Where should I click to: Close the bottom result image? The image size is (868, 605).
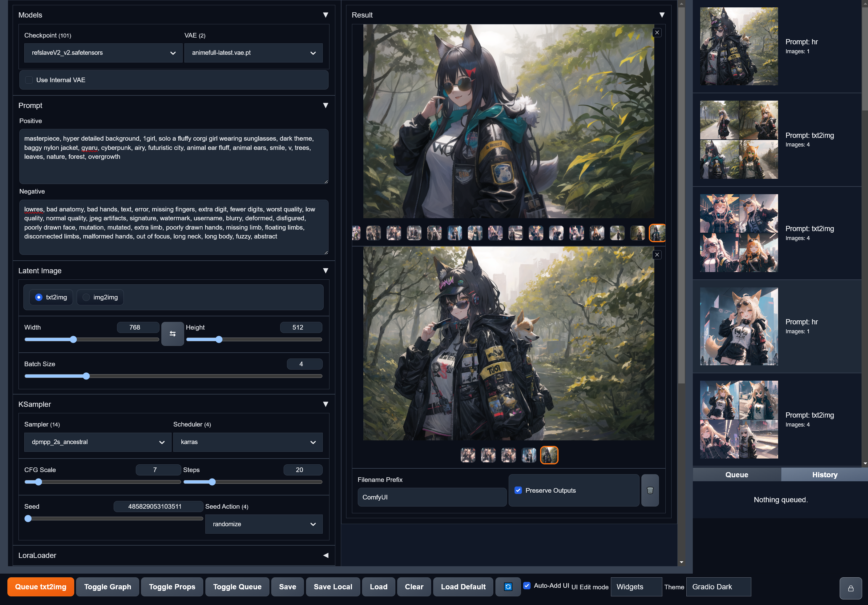pyautogui.click(x=657, y=255)
